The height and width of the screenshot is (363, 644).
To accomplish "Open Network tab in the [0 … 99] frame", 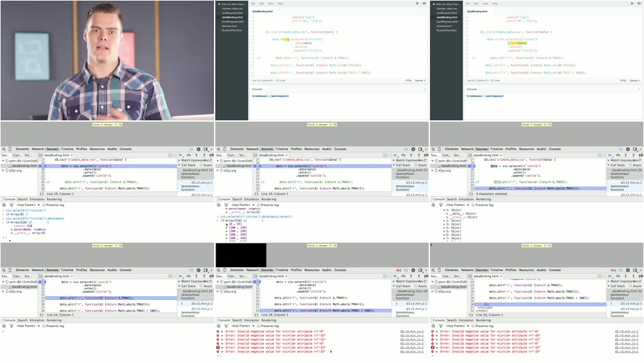I will [252, 149].
